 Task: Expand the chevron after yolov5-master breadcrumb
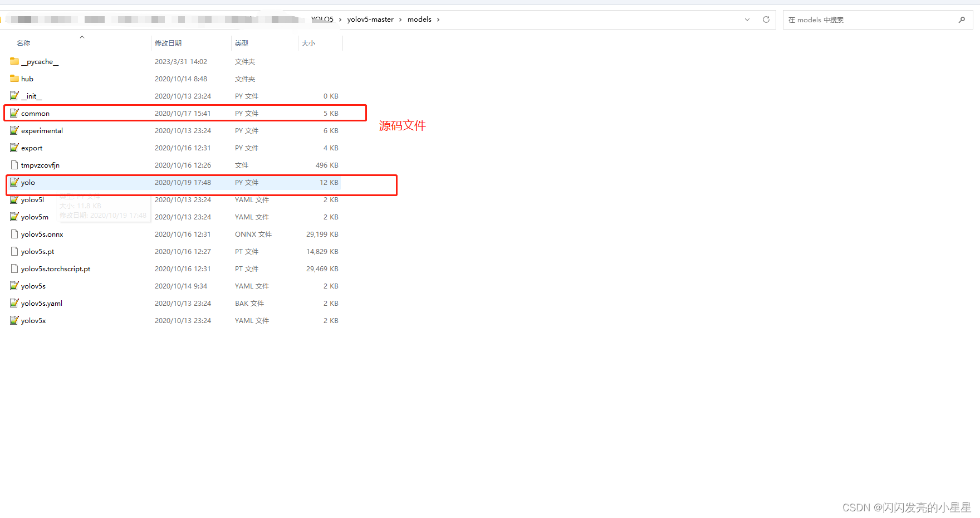pos(400,19)
